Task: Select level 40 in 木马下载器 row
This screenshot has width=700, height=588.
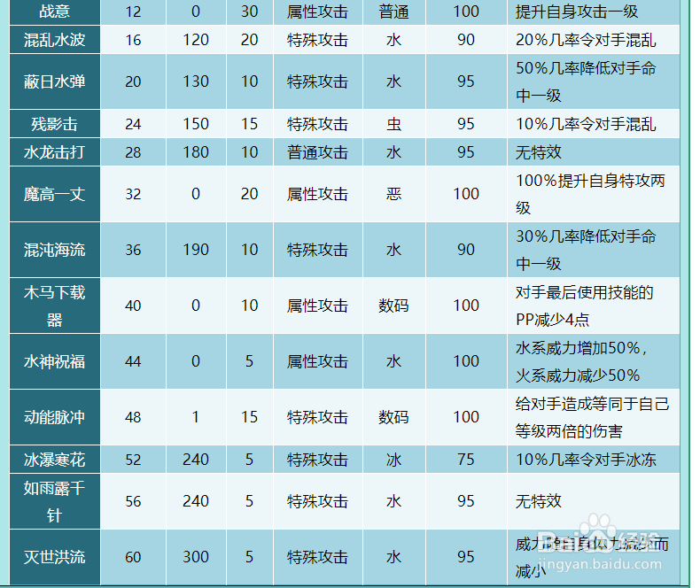Action: (x=133, y=306)
